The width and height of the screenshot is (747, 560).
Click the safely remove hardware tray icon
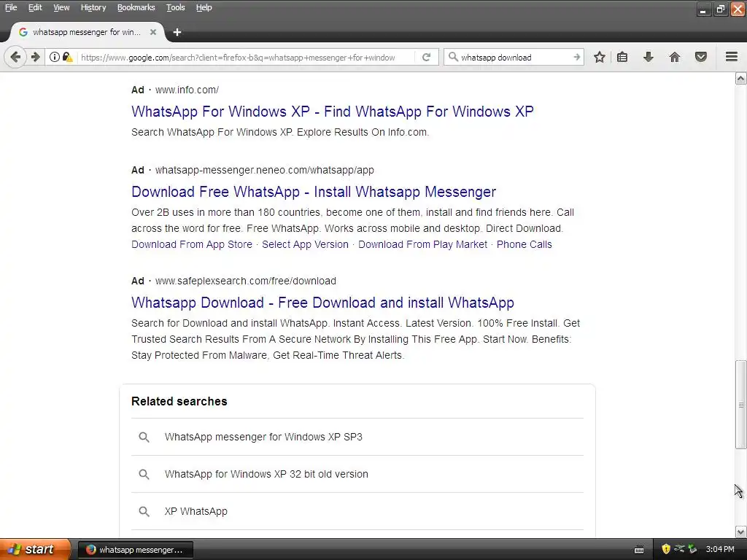[693, 549]
